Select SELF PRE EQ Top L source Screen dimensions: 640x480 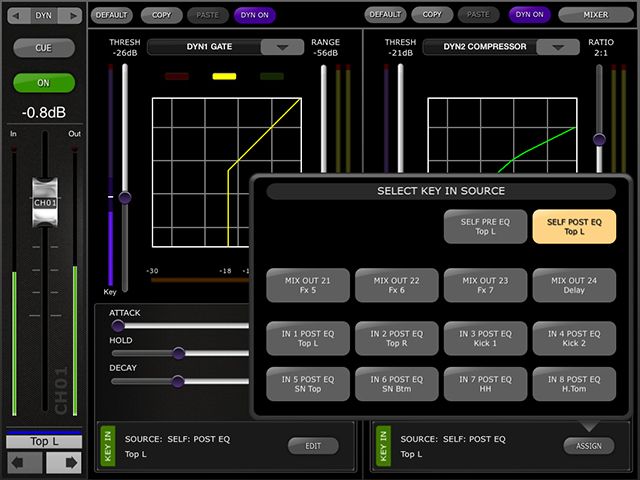pos(486,226)
